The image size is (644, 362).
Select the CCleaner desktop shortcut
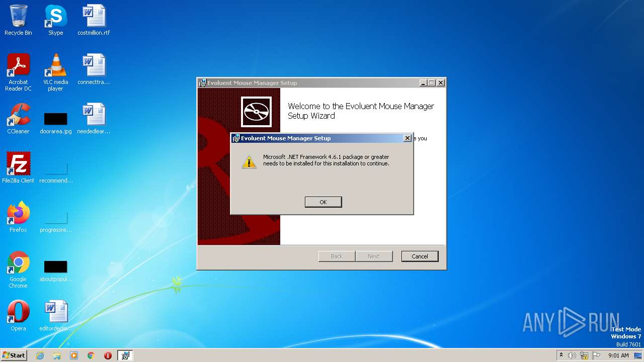(18, 119)
